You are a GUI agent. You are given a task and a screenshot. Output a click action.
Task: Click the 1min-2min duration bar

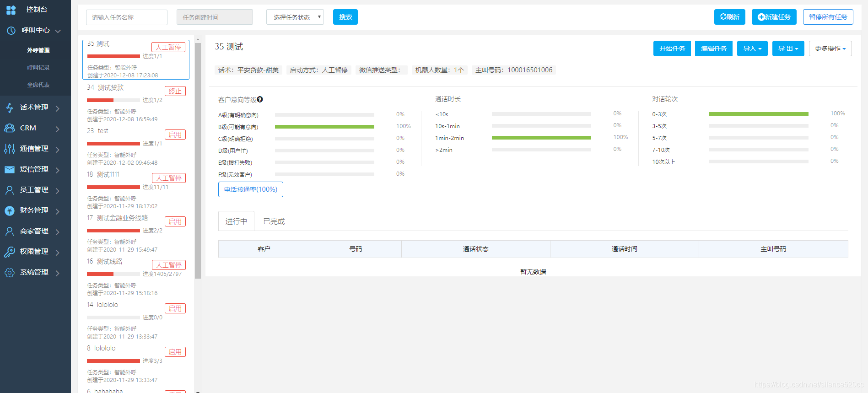pos(541,138)
